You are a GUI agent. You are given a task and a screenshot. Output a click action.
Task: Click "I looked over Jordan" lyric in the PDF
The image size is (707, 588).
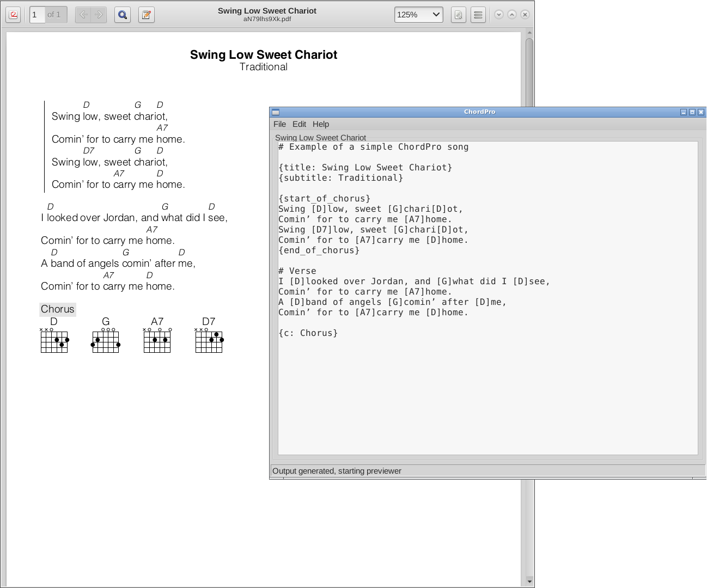[134, 218]
